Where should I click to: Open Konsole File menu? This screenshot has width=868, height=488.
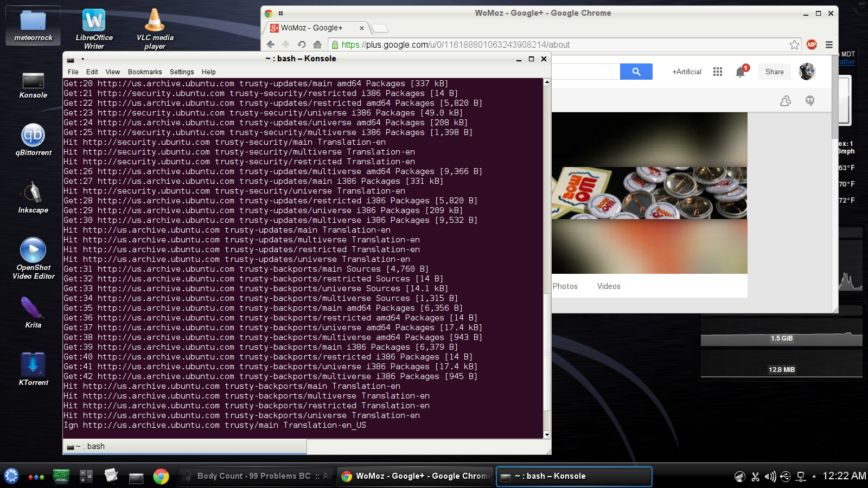[x=73, y=72]
